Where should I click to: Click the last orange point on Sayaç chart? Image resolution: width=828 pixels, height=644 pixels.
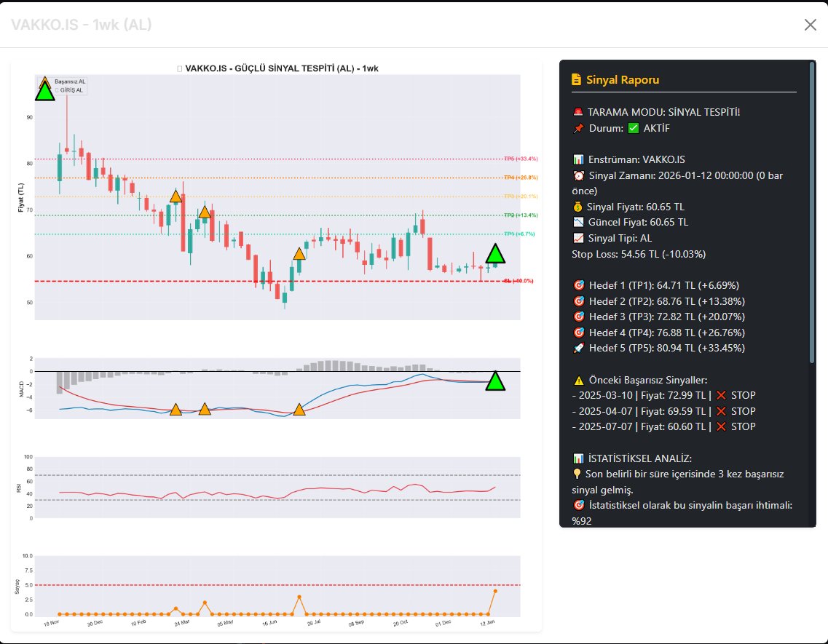pos(494,591)
